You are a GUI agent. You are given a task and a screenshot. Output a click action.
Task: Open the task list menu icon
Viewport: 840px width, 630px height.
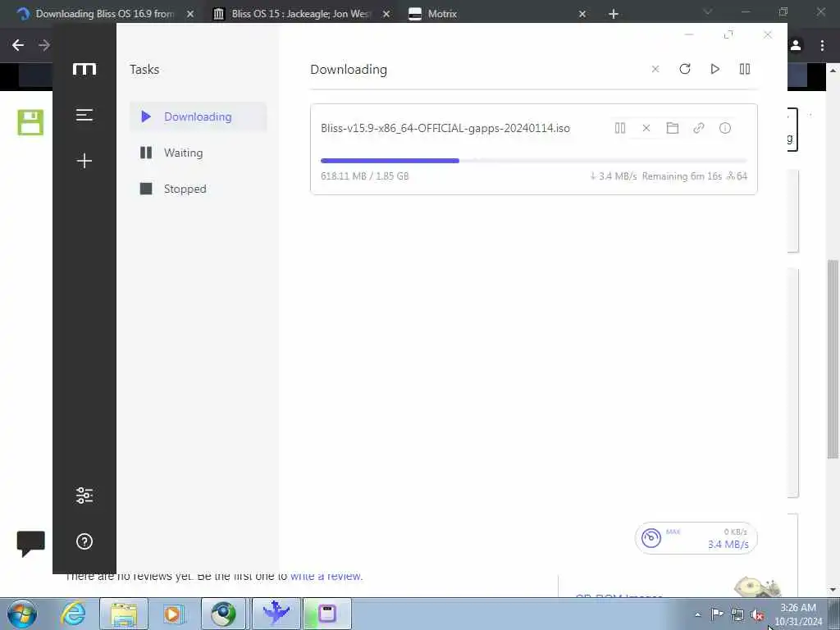tap(84, 115)
